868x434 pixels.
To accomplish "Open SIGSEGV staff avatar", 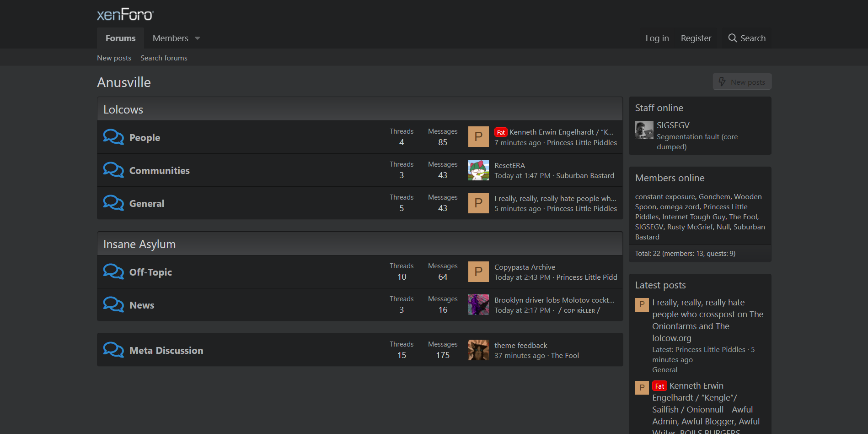I will pyautogui.click(x=644, y=130).
